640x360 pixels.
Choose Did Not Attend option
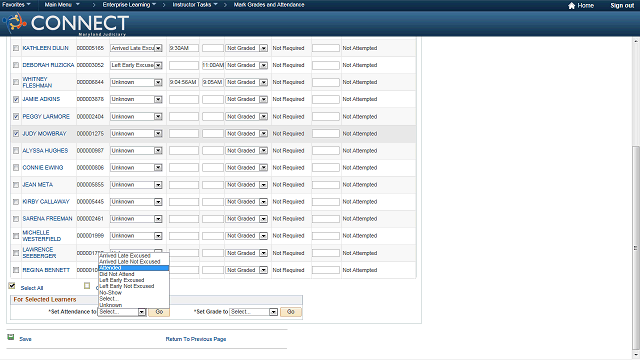click(133, 274)
